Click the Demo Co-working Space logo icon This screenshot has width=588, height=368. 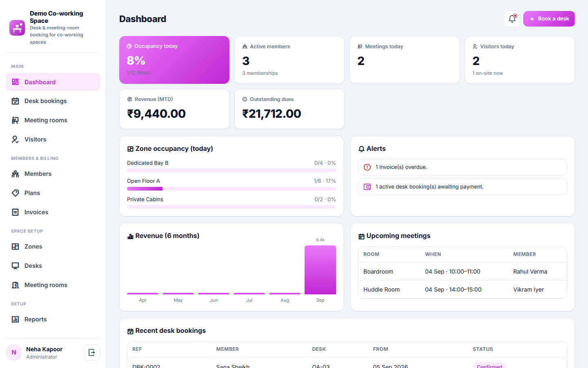tap(17, 28)
